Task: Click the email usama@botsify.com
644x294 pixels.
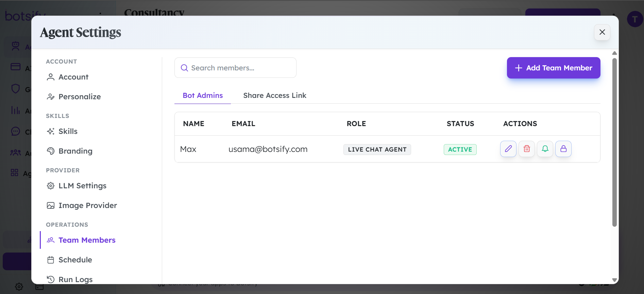Action: [x=268, y=149]
